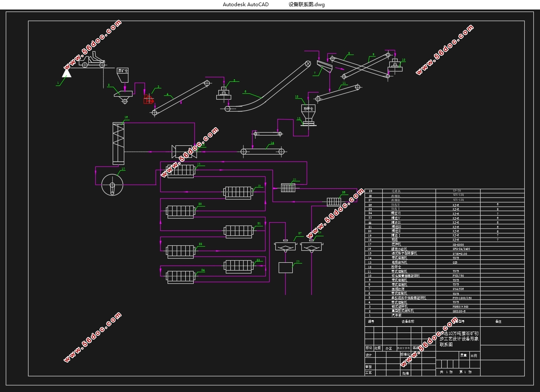The image size is (540, 392).
Task: Click the 螺旋分级机 equipment name cell
Action: (399, 249)
